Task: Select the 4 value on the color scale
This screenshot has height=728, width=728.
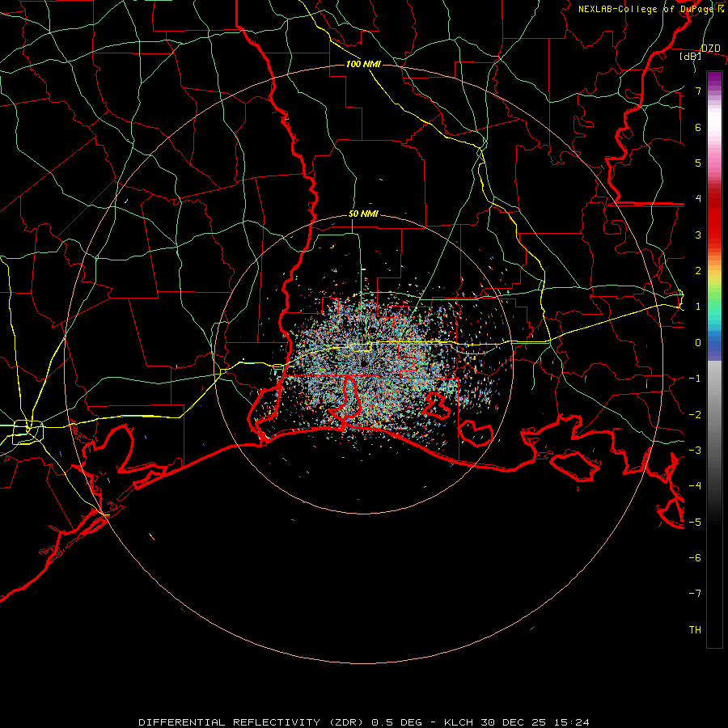Action: [x=698, y=199]
